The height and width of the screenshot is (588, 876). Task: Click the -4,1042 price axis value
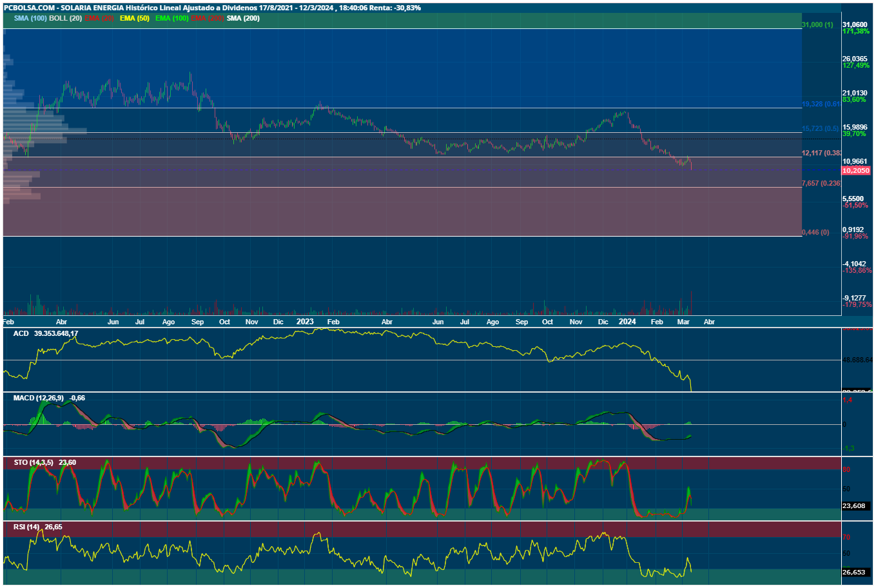point(855,264)
